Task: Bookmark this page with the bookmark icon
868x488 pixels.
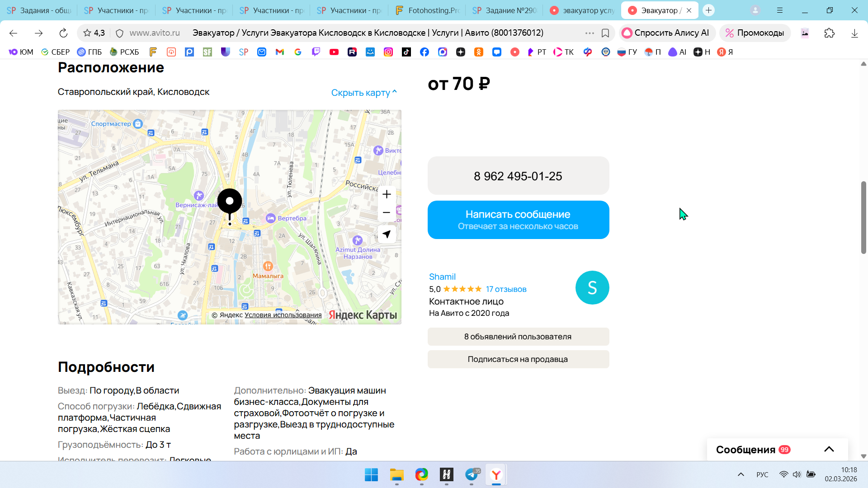Action: pos(605,33)
